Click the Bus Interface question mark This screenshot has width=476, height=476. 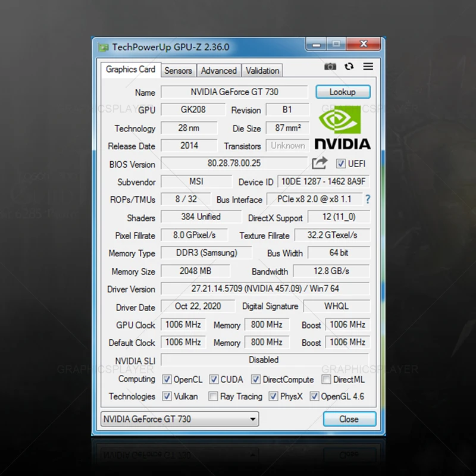tap(368, 199)
